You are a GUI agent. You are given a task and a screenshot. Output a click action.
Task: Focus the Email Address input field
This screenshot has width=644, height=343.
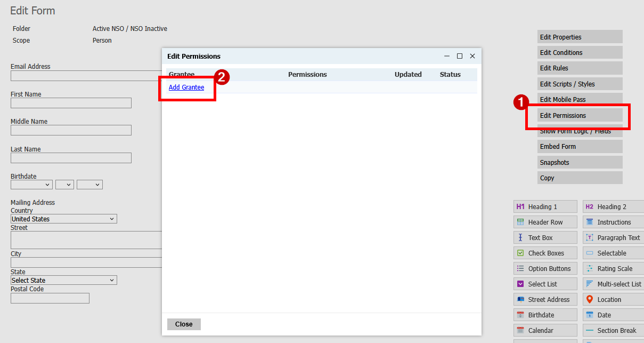pos(86,76)
